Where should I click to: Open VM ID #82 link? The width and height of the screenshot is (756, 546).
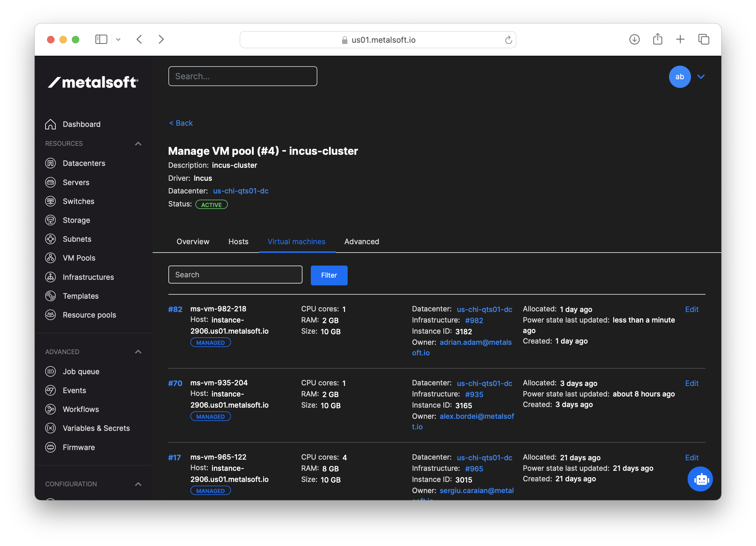175,309
